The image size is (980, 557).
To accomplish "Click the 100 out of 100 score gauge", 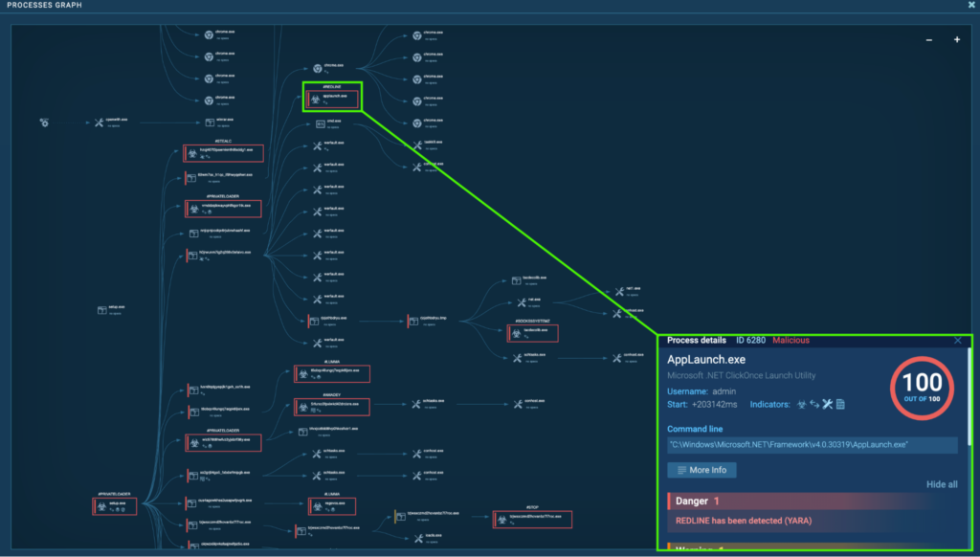I will point(922,388).
